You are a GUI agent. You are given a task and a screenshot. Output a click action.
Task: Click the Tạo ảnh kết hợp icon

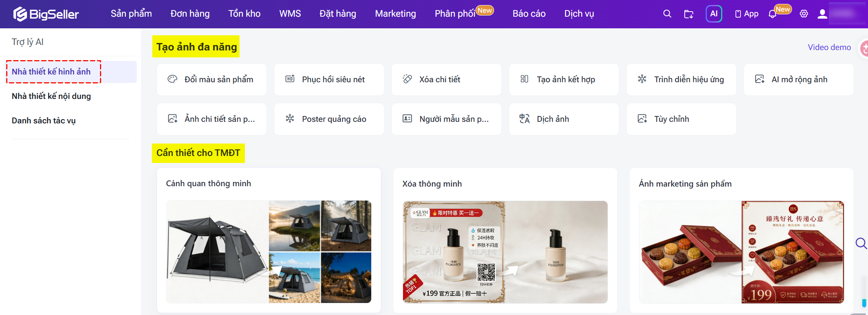pyautogui.click(x=524, y=79)
